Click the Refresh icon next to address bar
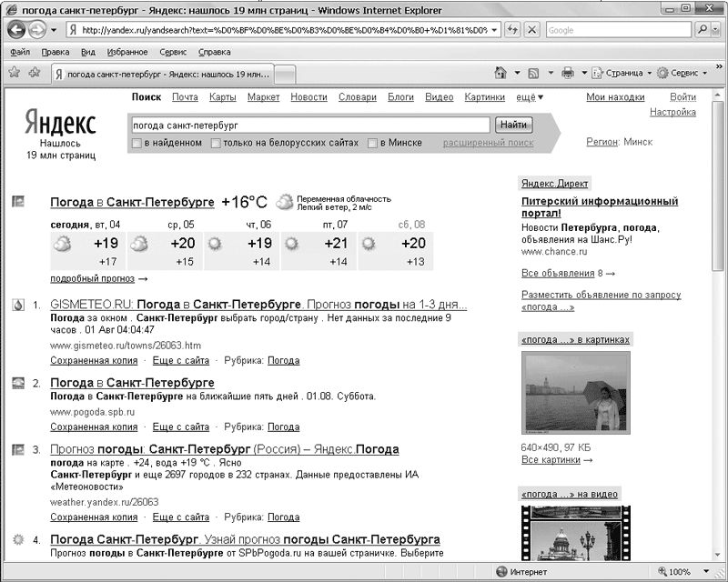The image size is (728, 582). (x=512, y=30)
